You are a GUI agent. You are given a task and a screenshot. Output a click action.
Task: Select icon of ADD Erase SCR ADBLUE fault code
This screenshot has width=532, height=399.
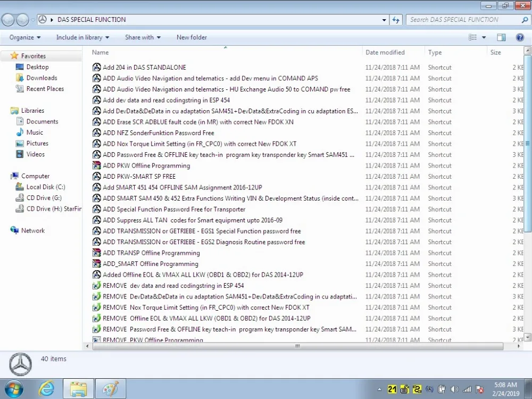click(97, 122)
